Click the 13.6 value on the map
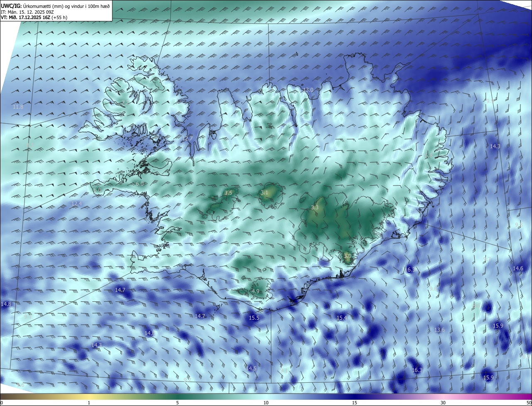This screenshot has height=406, width=532. click(439, 330)
